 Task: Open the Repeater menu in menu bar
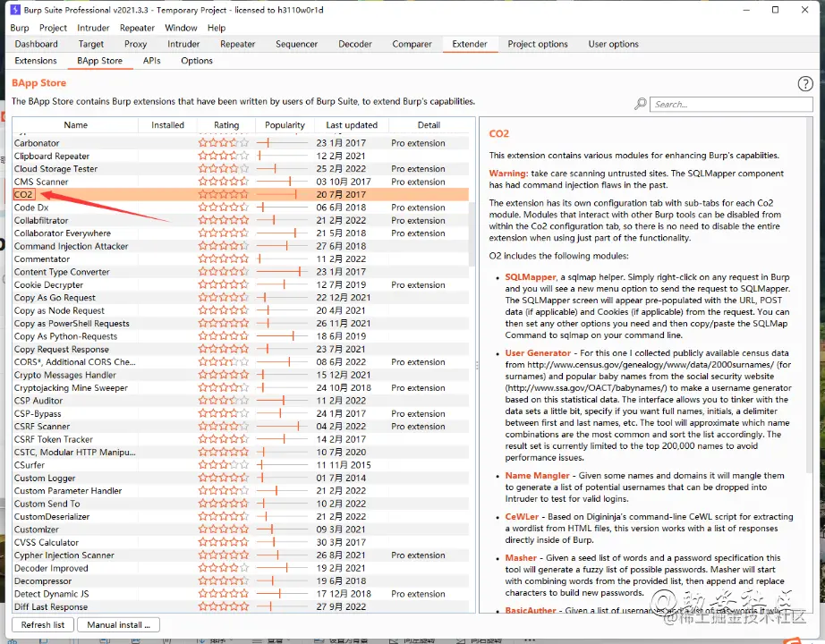[137, 28]
